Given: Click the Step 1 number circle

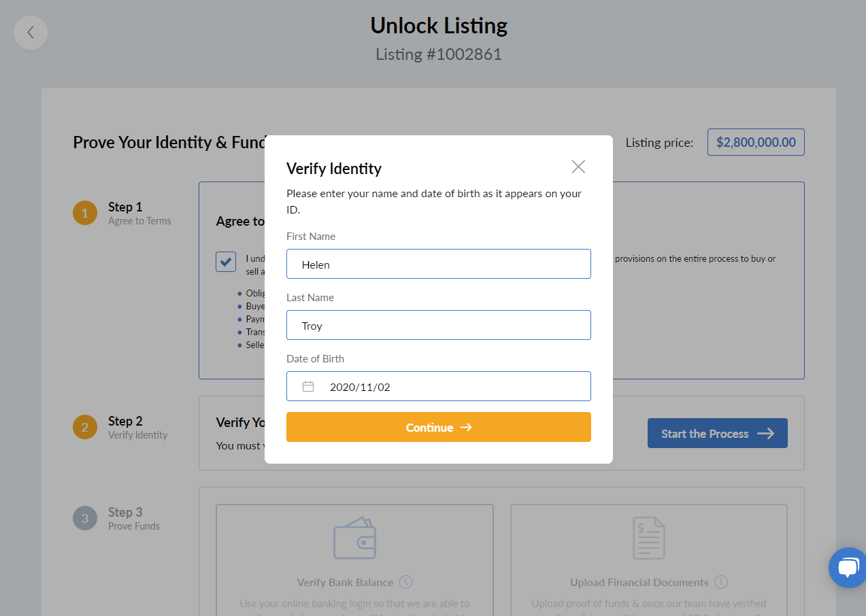Looking at the screenshot, I should pos(85,213).
